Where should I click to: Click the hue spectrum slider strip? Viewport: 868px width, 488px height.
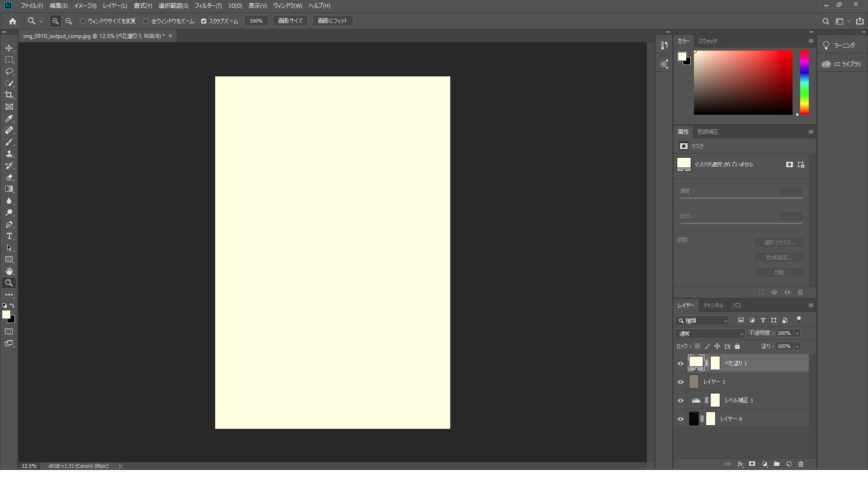click(x=804, y=82)
